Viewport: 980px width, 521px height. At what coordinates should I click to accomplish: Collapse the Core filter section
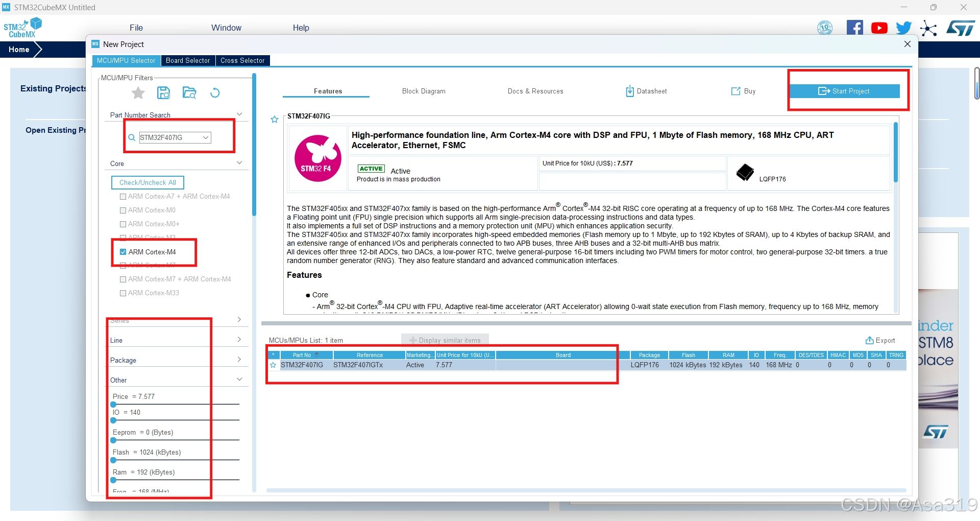239,163
